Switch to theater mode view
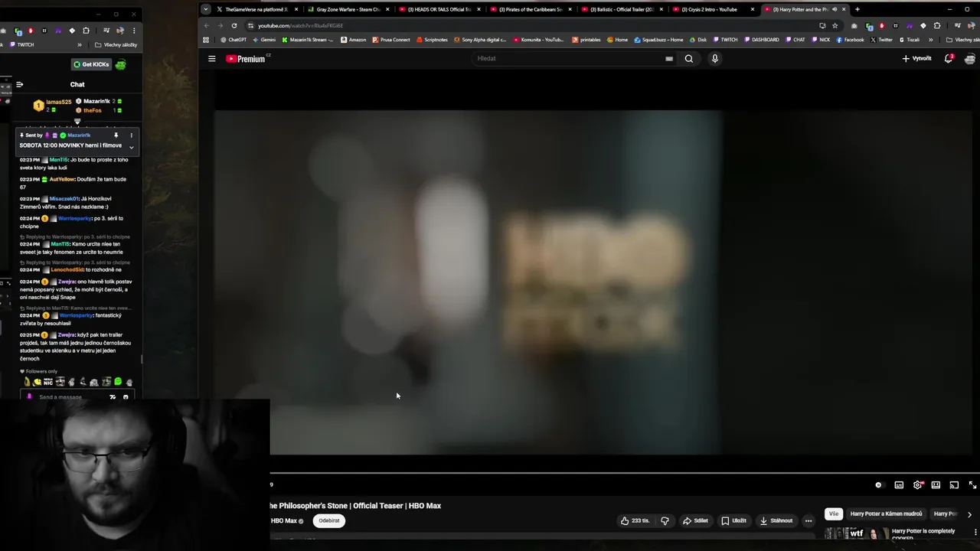 click(x=936, y=484)
